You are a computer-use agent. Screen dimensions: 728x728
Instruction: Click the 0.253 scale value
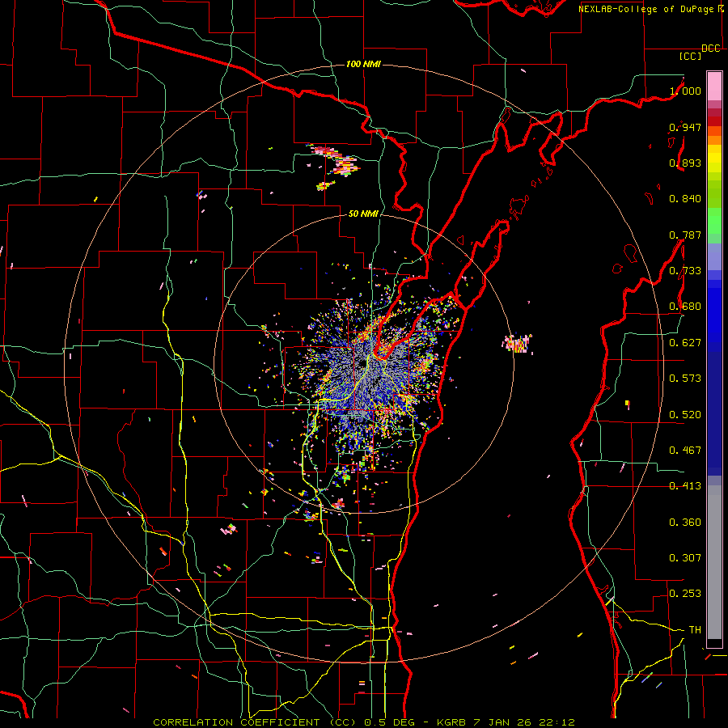click(685, 594)
